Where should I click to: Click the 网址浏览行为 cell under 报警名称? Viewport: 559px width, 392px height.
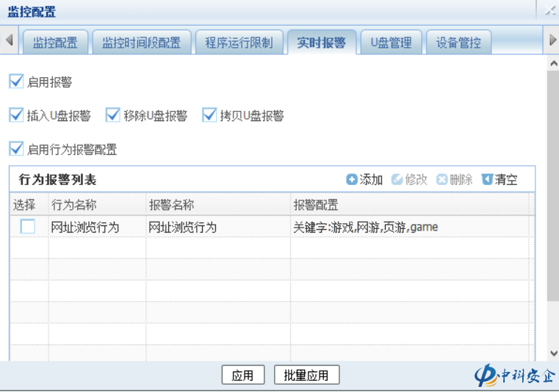218,227
